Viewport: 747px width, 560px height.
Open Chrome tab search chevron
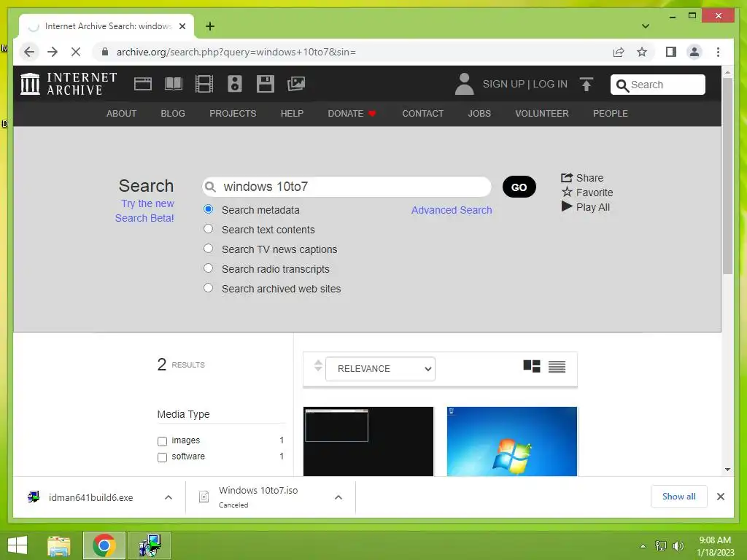(x=646, y=26)
